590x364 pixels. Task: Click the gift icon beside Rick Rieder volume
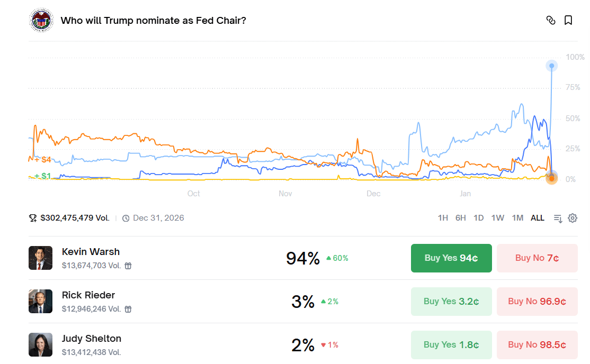click(x=128, y=309)
